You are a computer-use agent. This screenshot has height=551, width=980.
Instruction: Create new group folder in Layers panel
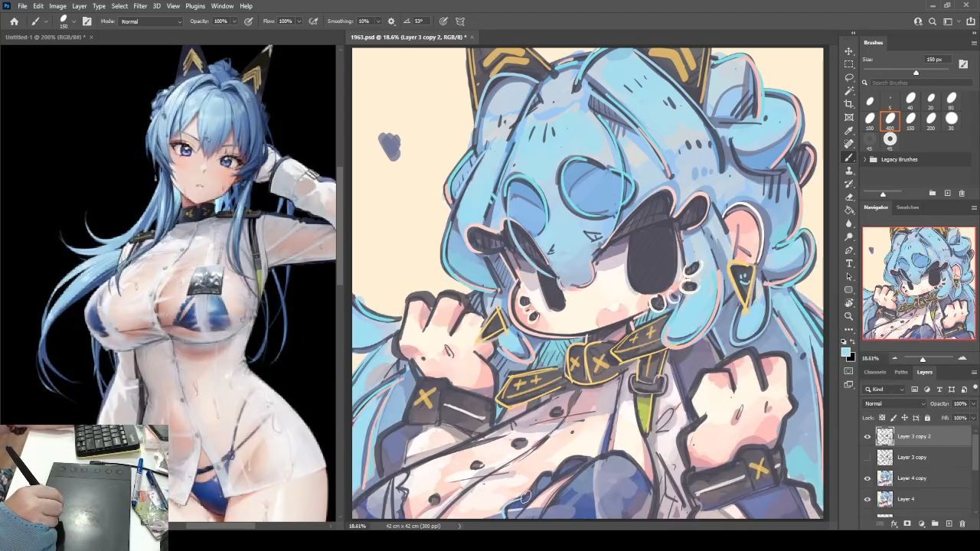934,524
